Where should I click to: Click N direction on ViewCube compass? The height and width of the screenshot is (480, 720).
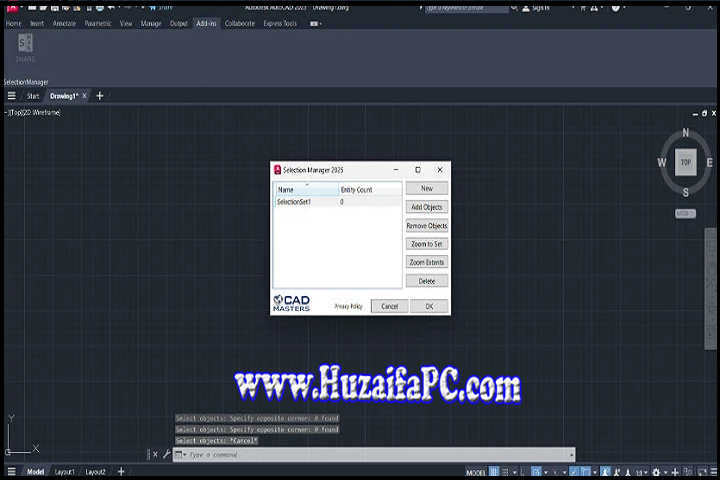pos(686,133)
